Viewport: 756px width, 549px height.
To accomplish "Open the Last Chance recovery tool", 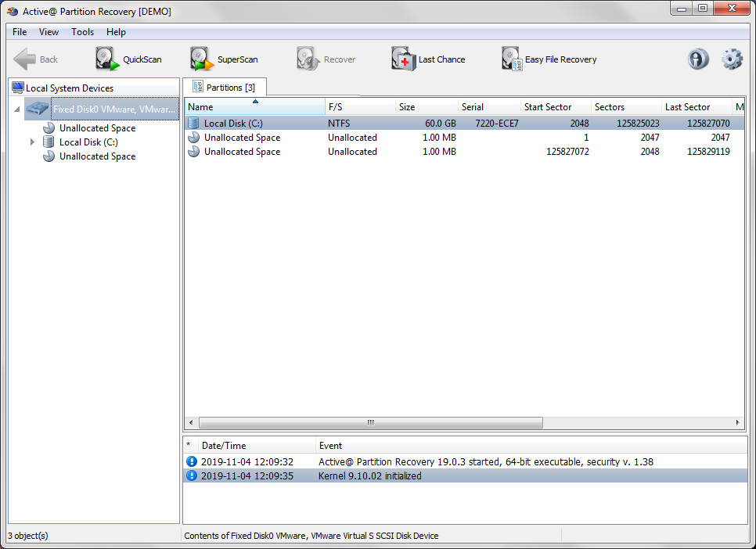I will click(x=428, y=59).
